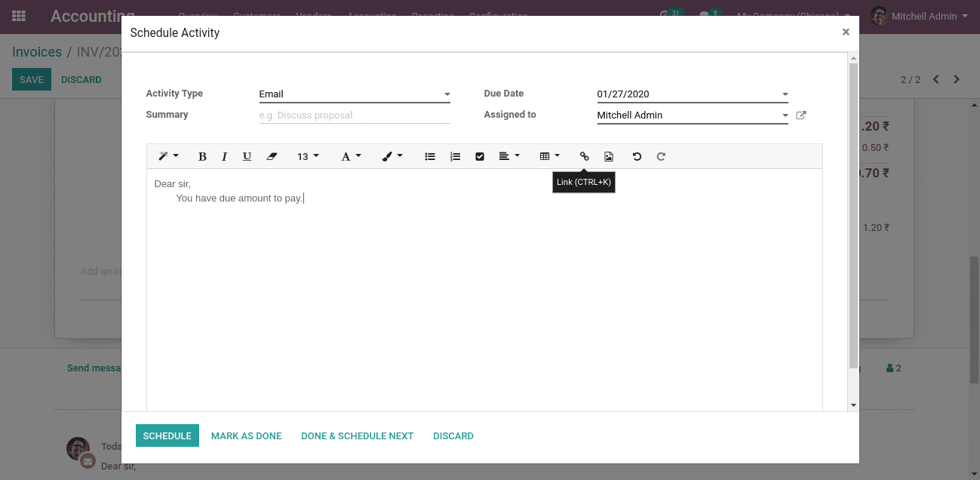Click the Accounting app title
980x480 pixels.
click(x=93, y=16)
